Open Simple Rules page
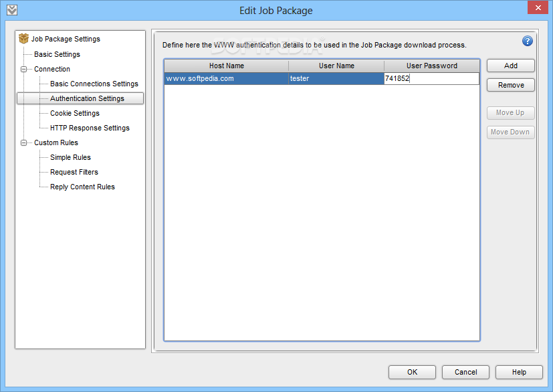 coord(70,157)
